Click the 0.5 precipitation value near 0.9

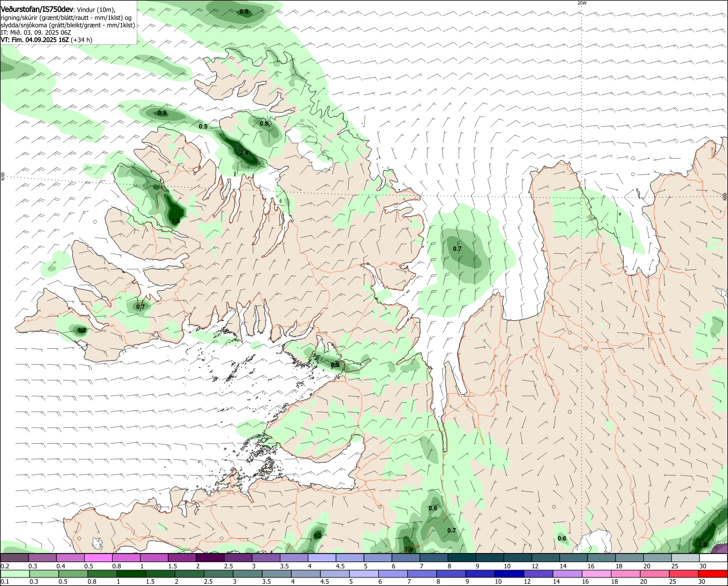tap(203, 126)
